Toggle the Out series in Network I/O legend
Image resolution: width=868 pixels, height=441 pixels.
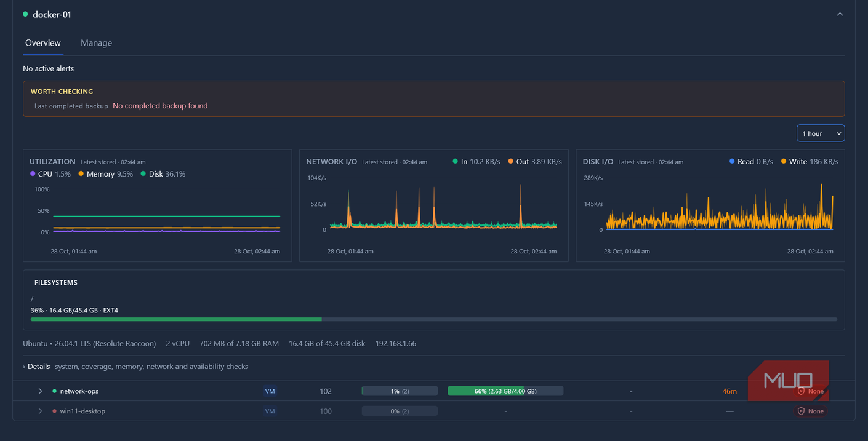535,162
